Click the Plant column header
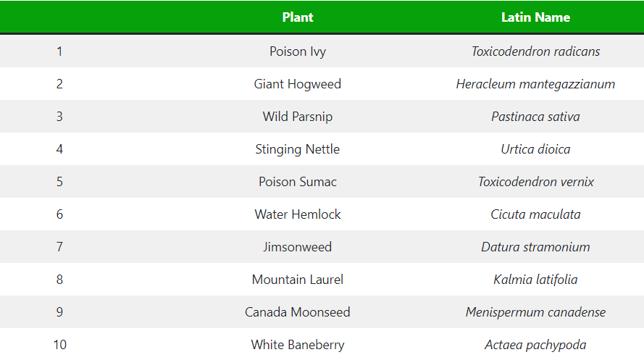Viewport: 644px width, 360px height. (297, 17)
